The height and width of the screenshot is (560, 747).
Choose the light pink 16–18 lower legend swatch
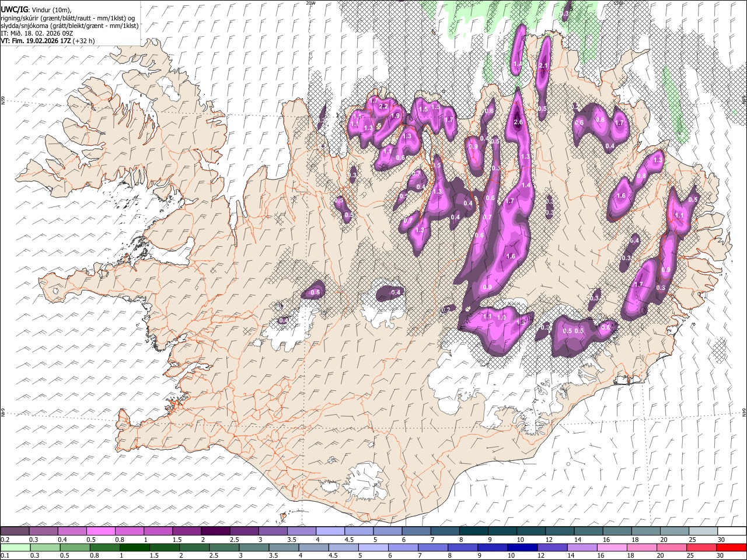613,547
